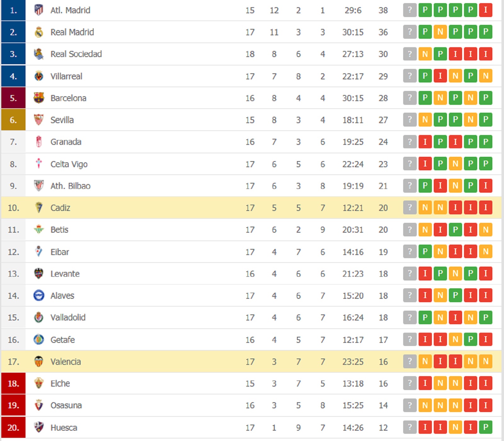The width and height of the screenshot is (504, 441).
Task: Click the Atl. Madrid club crest
Action: click(x=39, y=10)
